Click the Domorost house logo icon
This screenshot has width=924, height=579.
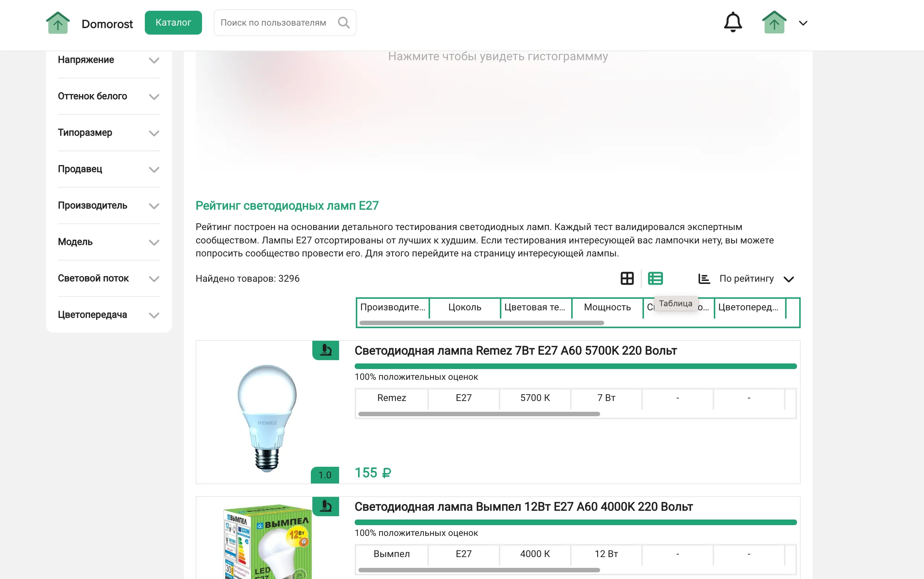pos(58,23)
